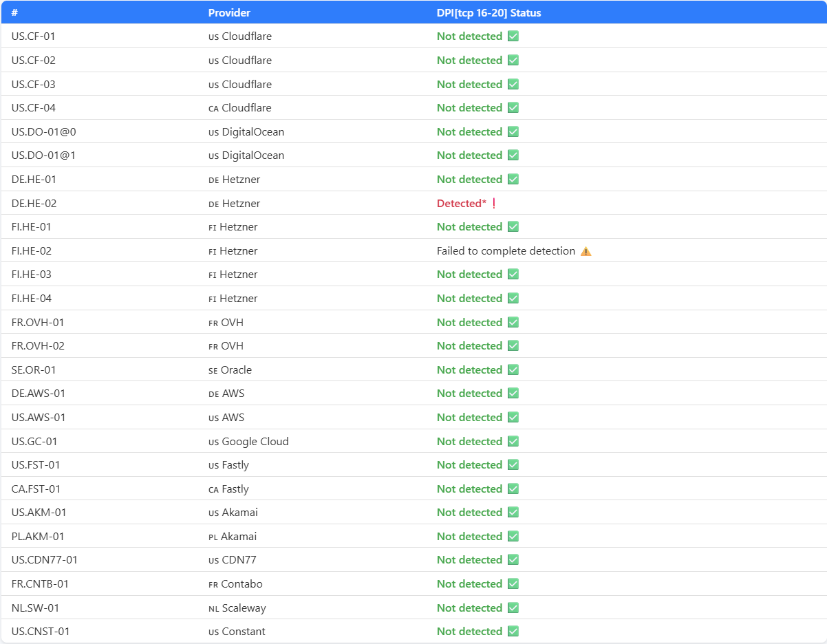Image resolution: width=827 pixels, height=644 pixels.
Task: Click the 'DPI[tcp 16-20] Status' column header
Action: 489,13
